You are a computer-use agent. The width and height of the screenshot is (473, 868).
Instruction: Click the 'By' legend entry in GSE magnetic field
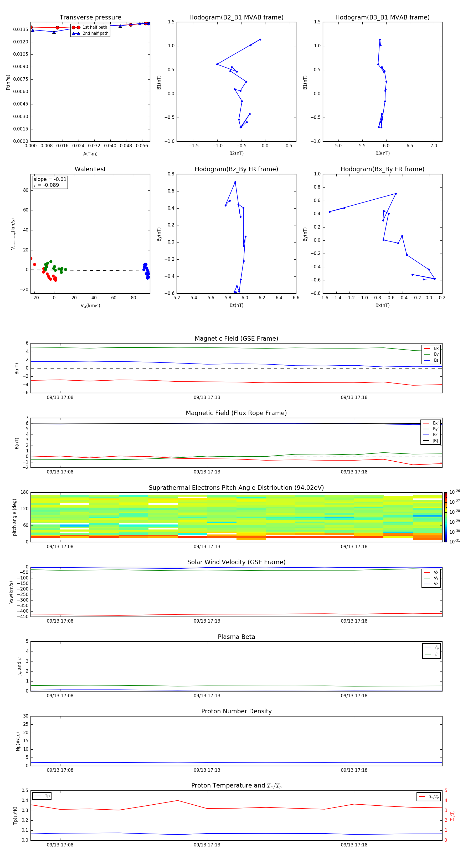click(x=431, y=354)
